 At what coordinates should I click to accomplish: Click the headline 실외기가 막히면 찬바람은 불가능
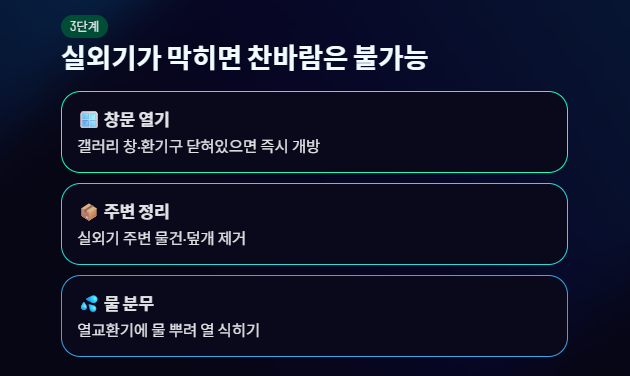(244, 58)
